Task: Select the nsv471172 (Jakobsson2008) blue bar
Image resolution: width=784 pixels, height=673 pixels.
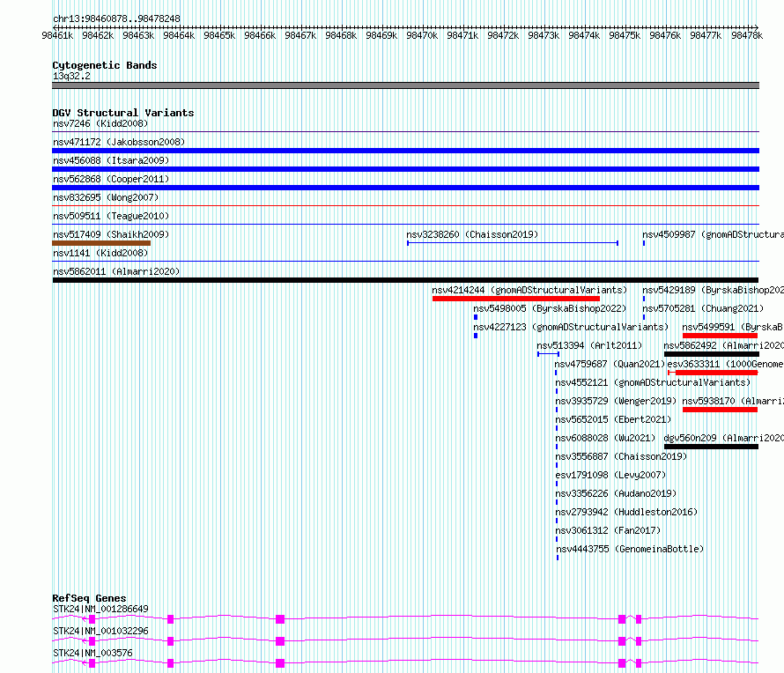Action: [x=405, y=151]
